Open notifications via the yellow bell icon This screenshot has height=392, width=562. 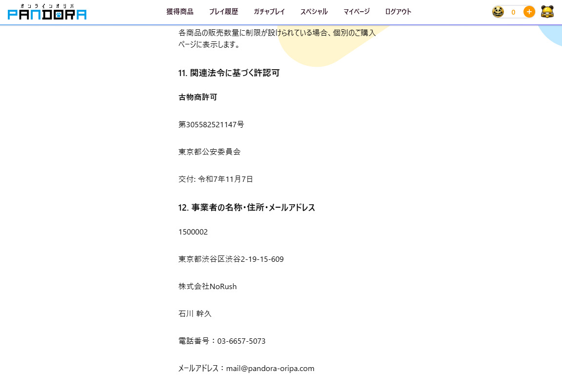pos(547,12)
